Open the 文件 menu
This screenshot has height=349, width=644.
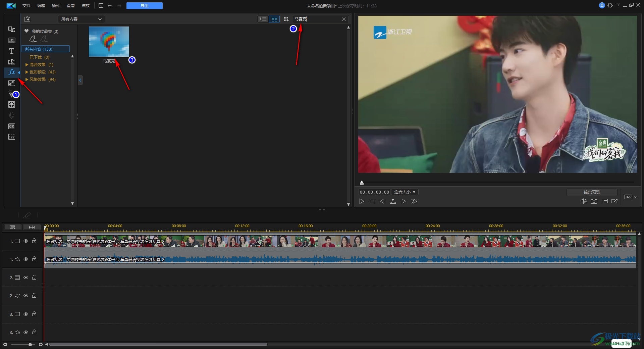point(26,6)
